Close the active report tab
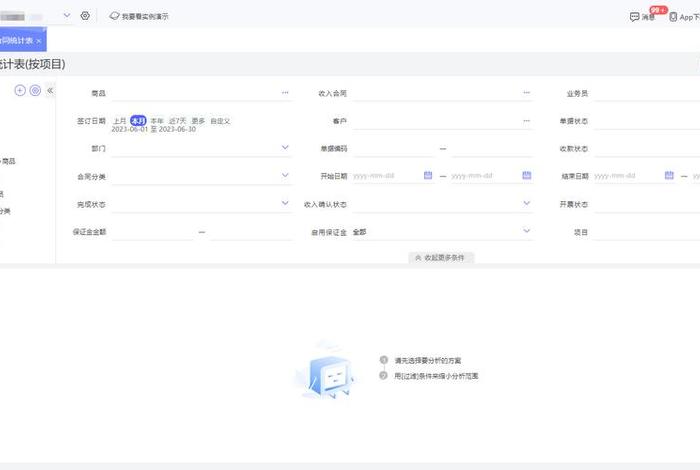 pos(39,41)
